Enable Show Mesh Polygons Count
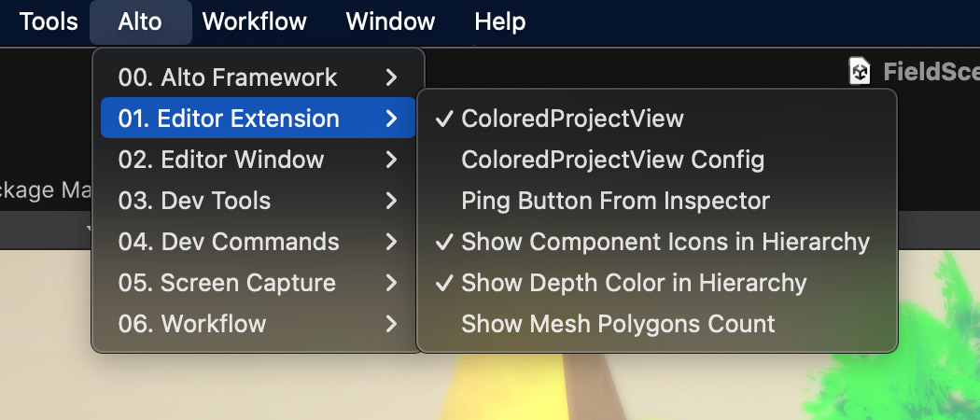This screenshot has width=980, height=420. coord(618,324)
